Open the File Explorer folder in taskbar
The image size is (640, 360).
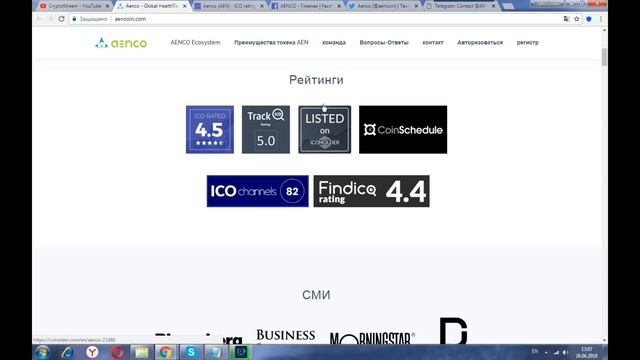point(141,352)
